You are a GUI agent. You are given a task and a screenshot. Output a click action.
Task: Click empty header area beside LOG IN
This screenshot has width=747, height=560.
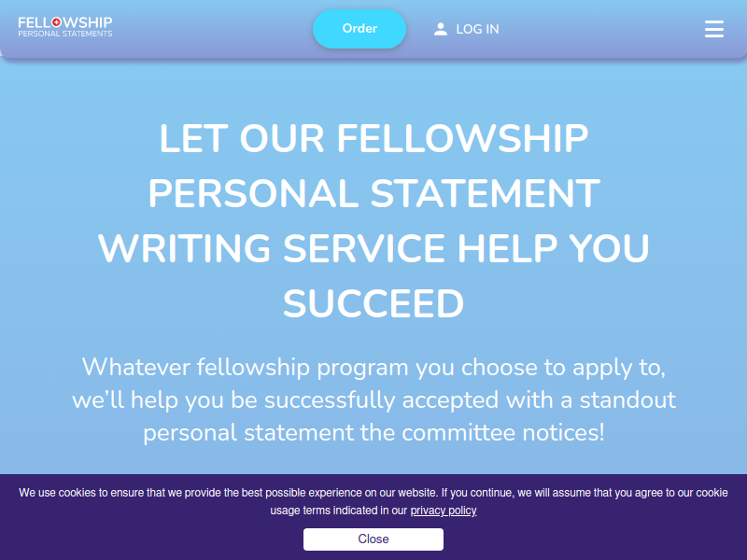(x=600, y=29)
